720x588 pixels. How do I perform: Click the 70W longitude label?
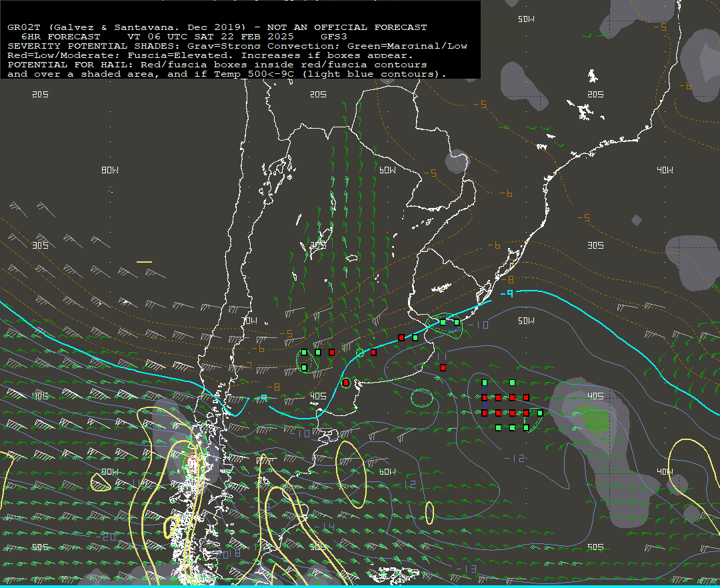pos(250,321)
